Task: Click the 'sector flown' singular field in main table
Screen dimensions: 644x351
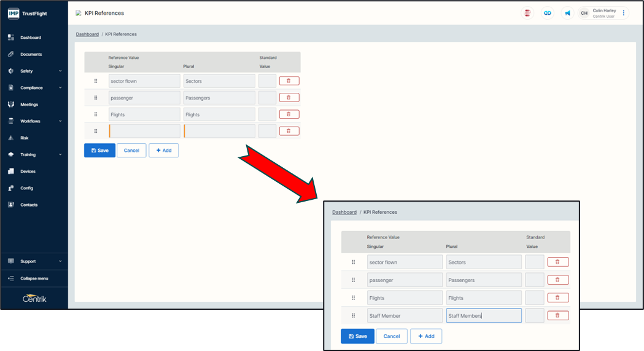Action: click(x=144, y=81)
